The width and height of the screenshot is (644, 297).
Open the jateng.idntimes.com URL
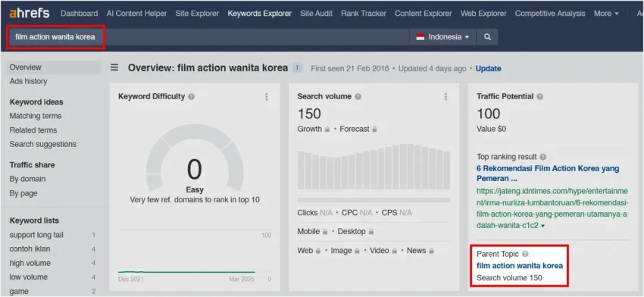(x=552, y=208)
